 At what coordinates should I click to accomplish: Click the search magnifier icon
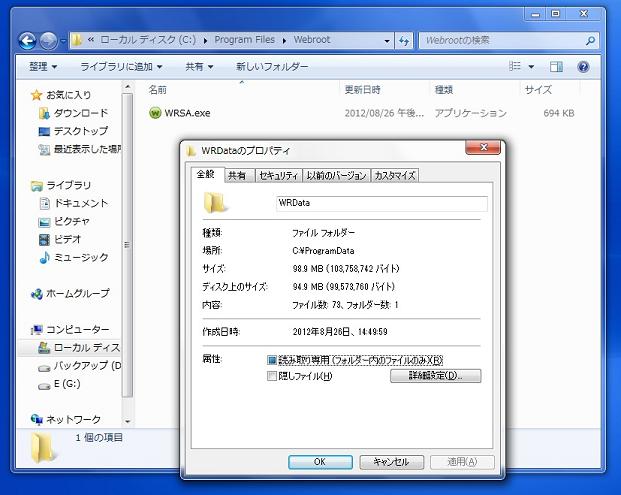click(590, 40)
